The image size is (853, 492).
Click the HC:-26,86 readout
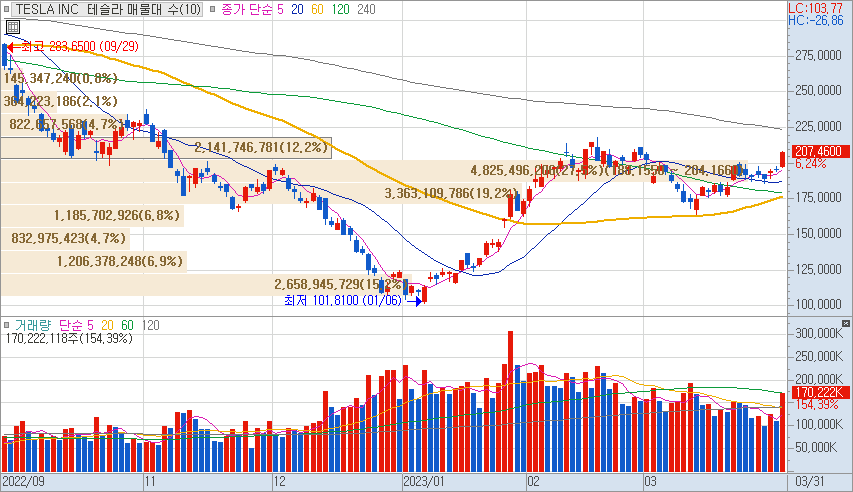click(815, 20)
